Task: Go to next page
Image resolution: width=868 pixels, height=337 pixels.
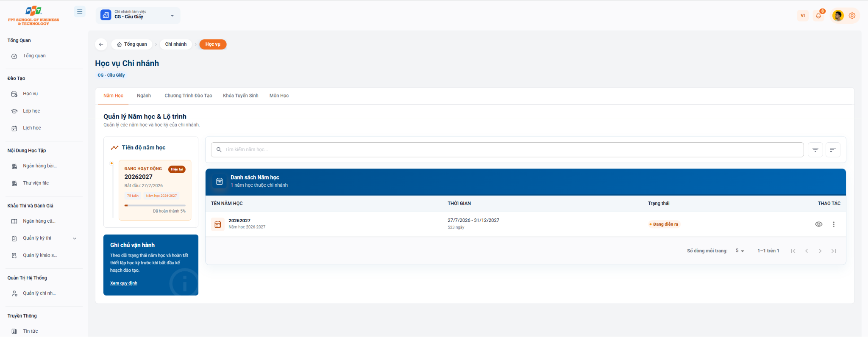Action: [x=820, y=251]
